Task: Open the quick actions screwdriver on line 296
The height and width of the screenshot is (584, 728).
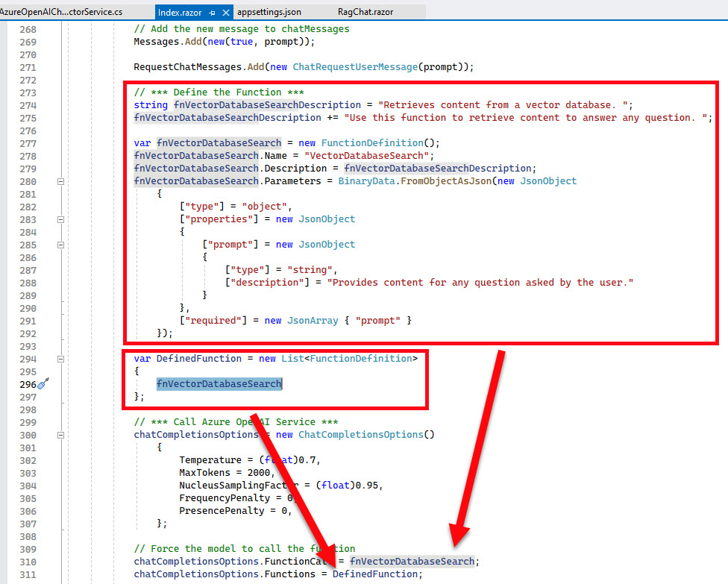Action: 43,383
